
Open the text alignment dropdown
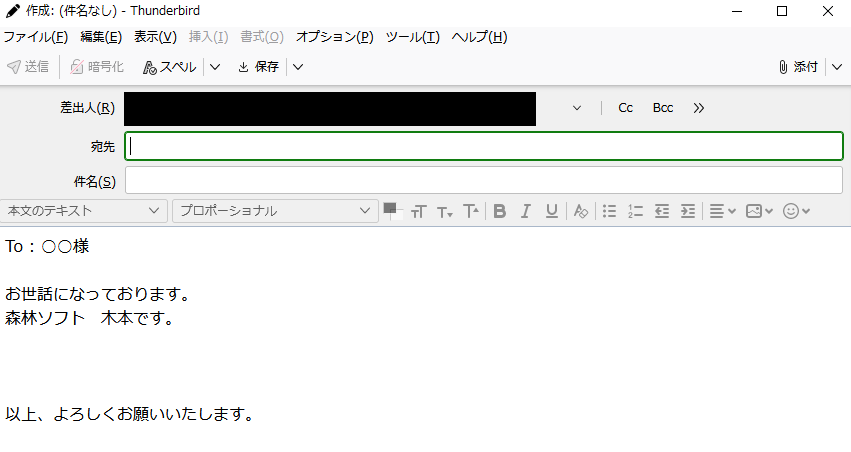(x=722, y=211)
